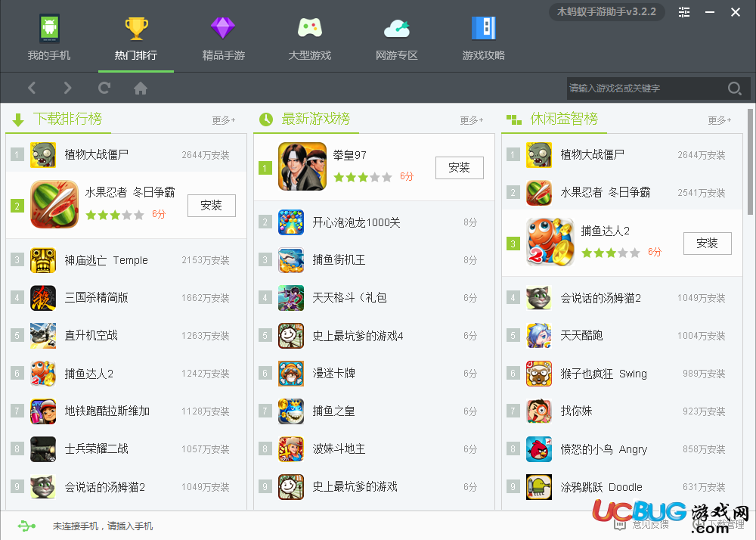Open 找你妹 game icon
Screen dimensions: 756x540
point(538,411)
